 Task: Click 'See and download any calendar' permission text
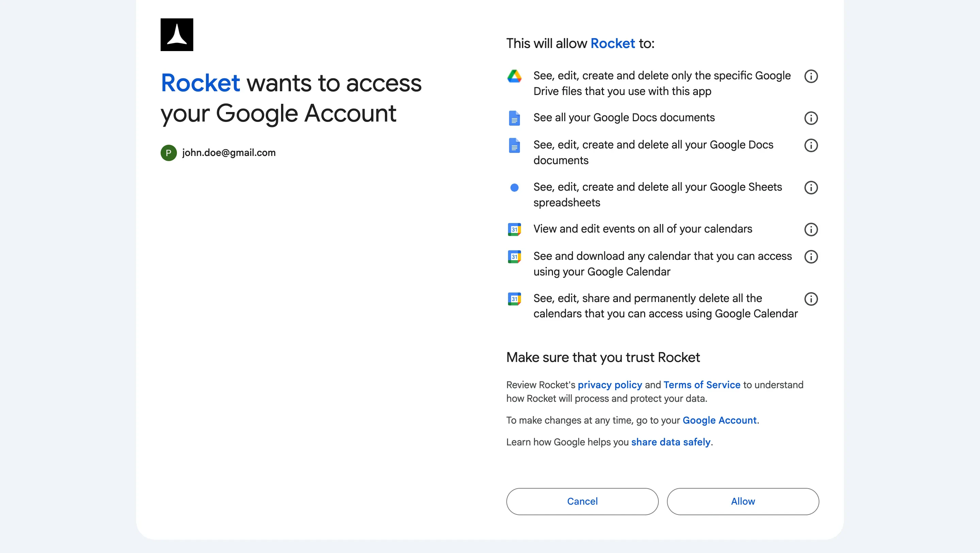click(662, 264)
